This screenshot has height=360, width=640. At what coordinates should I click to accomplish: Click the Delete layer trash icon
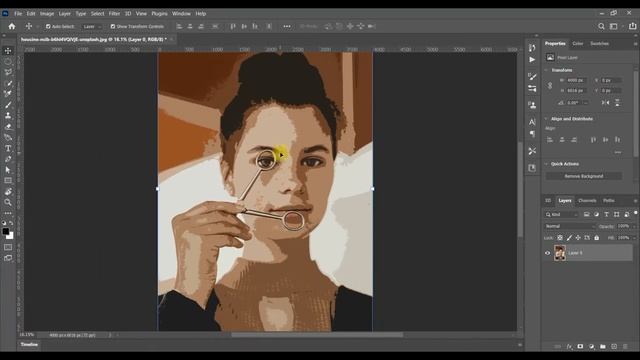point(625,347)
